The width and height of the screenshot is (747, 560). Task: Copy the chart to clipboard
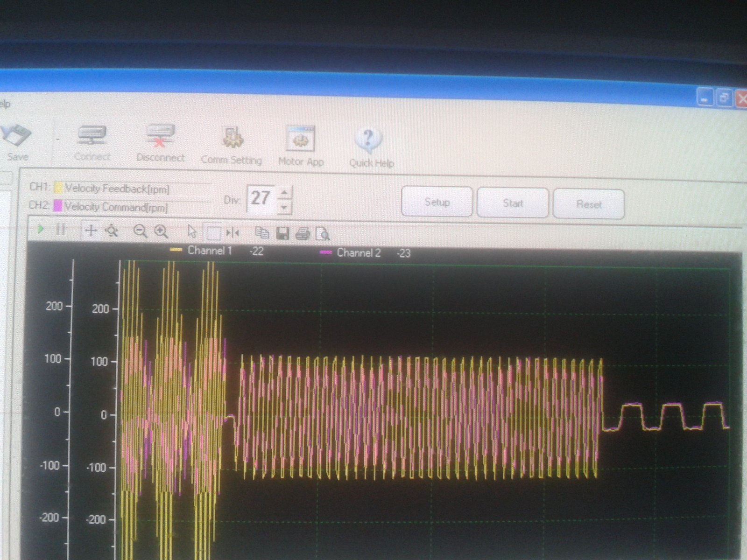262,233
